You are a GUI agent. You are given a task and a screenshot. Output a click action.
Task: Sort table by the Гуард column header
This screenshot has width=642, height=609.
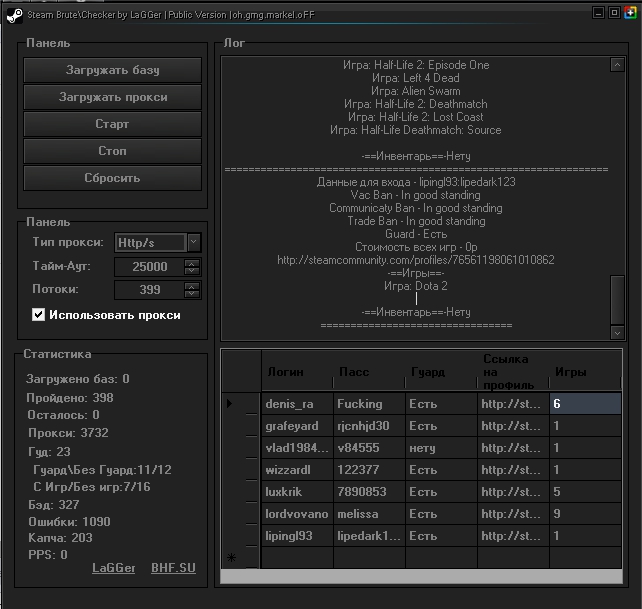441,372
